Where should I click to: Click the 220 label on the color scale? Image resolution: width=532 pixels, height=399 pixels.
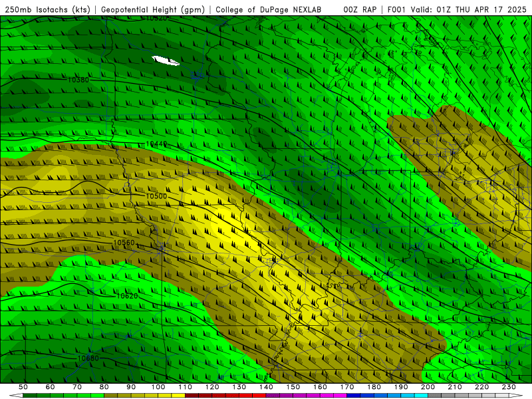pos(481,387)
